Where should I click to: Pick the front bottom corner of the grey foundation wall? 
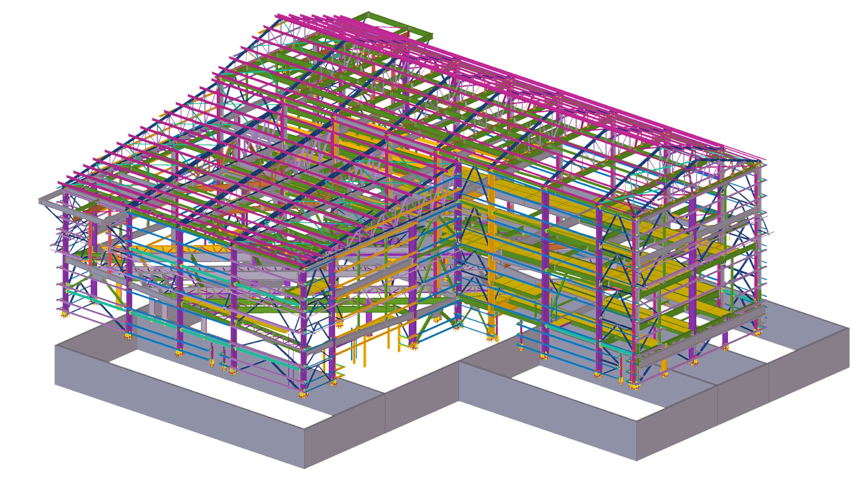click(304, 467)
